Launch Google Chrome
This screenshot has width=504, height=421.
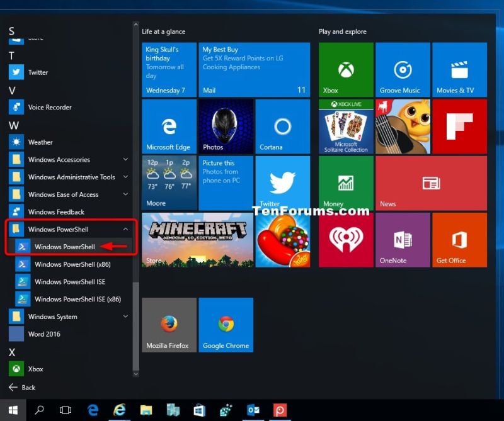(226, 324)
